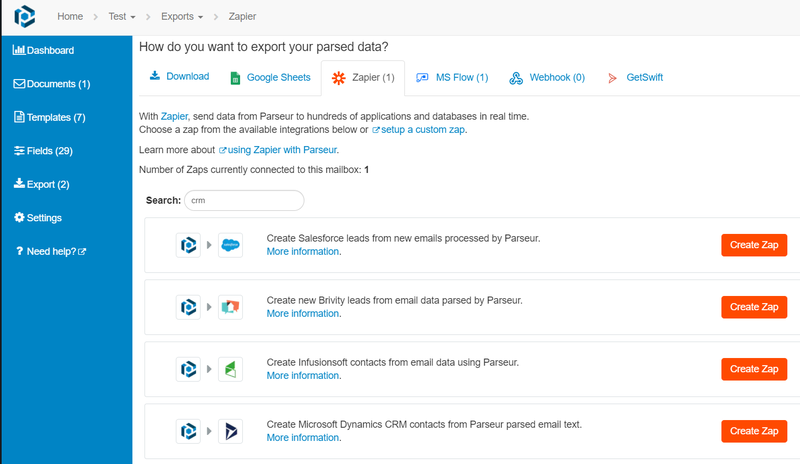Open the 'setup a custom zap' link
Viewport: 800px width, 464px height.
423,130
